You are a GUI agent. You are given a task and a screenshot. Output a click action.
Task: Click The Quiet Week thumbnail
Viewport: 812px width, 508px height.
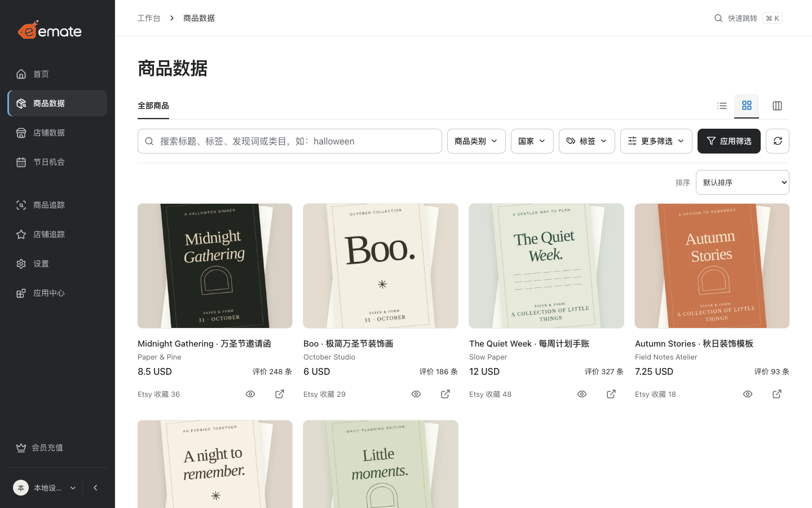click(546, 266)
